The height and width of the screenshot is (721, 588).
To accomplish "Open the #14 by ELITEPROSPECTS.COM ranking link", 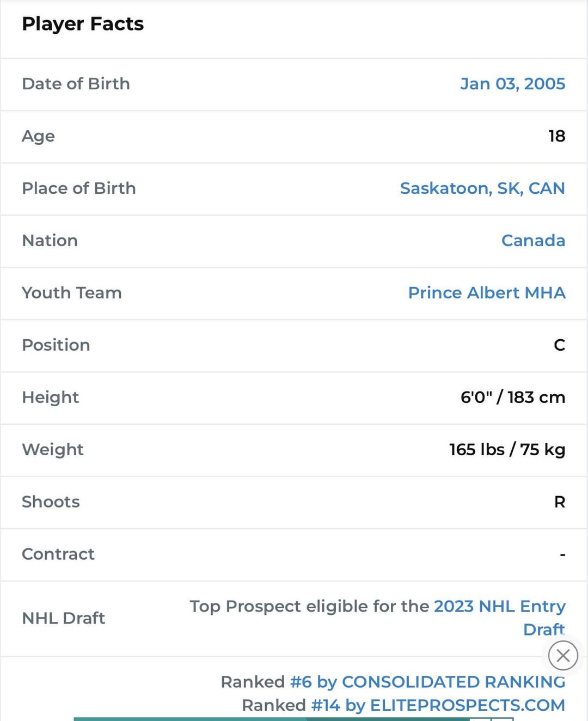I will pyautogui.click(x=438, y=705).
